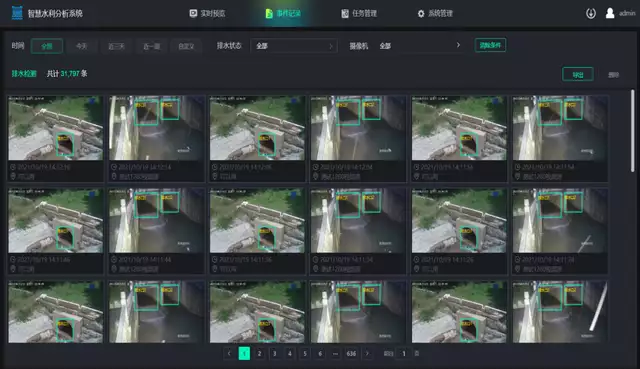Screen dimensions: 640x369
Task: Go to the previous page arrow
Action: pos(229,353)
